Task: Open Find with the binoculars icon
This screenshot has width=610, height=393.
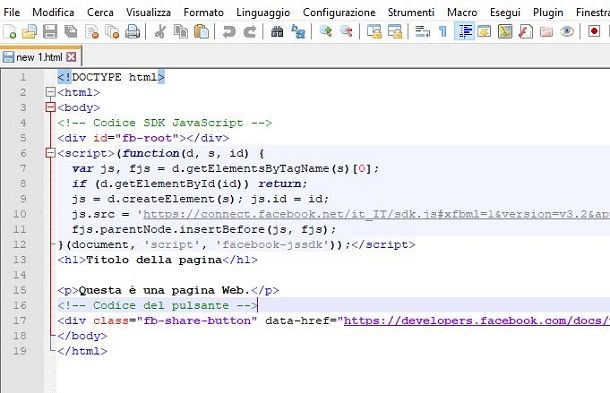Action: [x=277, y=32]
